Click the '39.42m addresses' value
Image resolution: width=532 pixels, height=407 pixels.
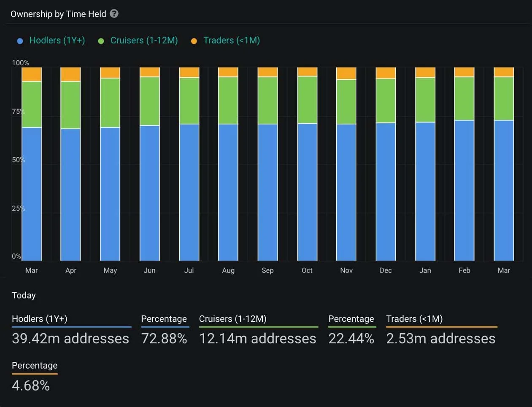(70, 338)
